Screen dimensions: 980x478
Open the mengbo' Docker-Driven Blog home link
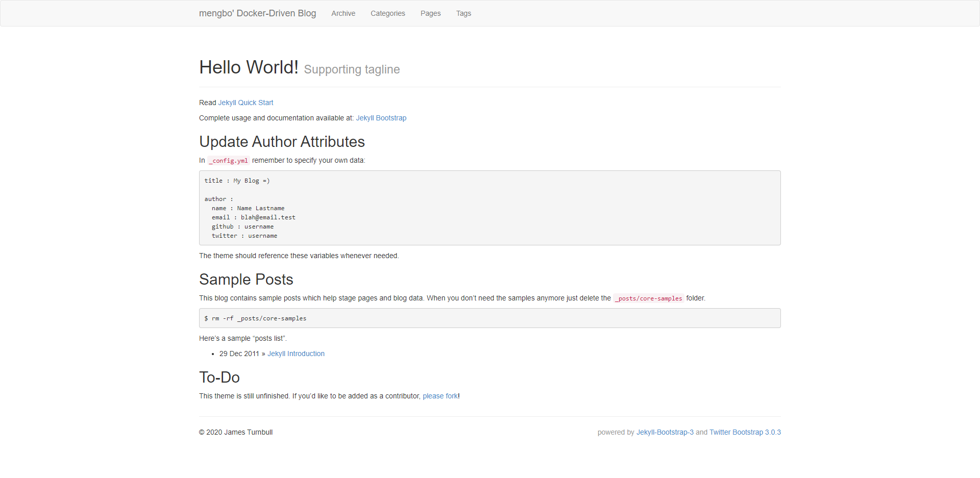click(257, 13)
